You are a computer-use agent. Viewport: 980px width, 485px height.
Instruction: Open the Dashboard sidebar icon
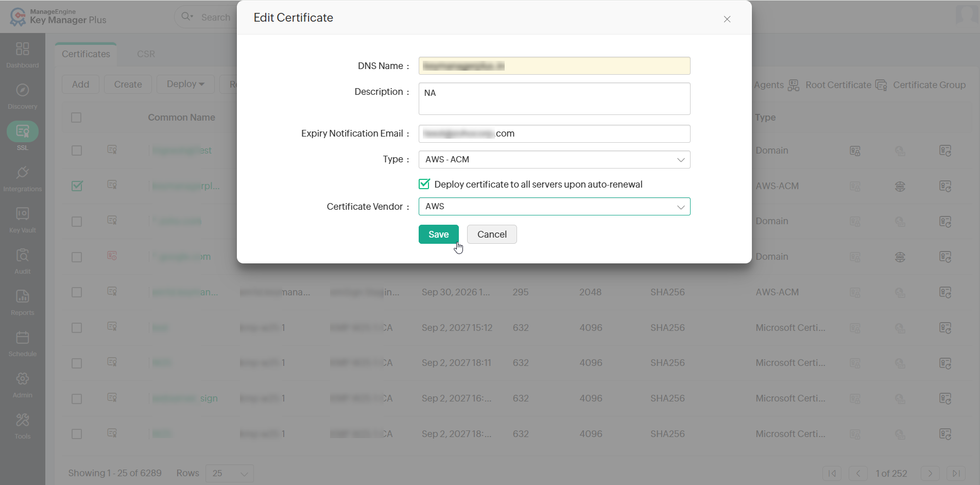[23, 49]
